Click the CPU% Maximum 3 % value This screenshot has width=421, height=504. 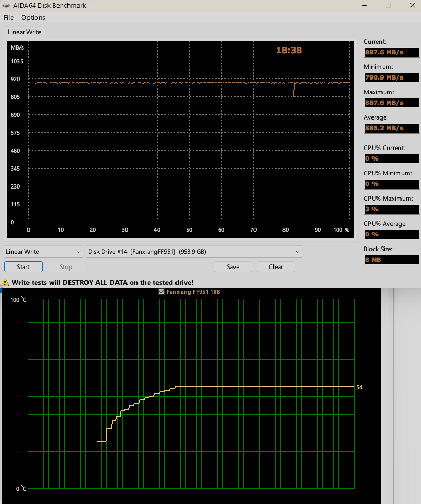(x=391, y=209)
